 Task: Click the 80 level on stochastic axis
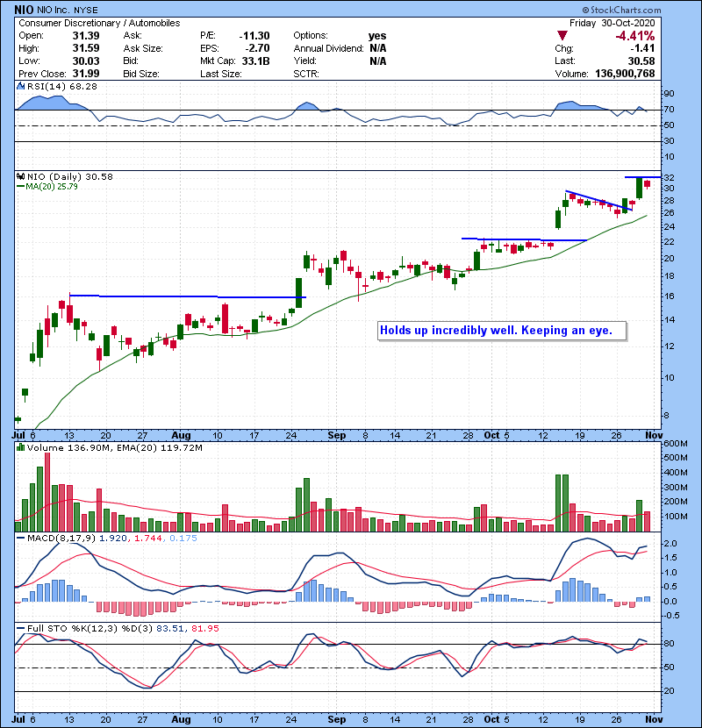[x=669, y=644]
